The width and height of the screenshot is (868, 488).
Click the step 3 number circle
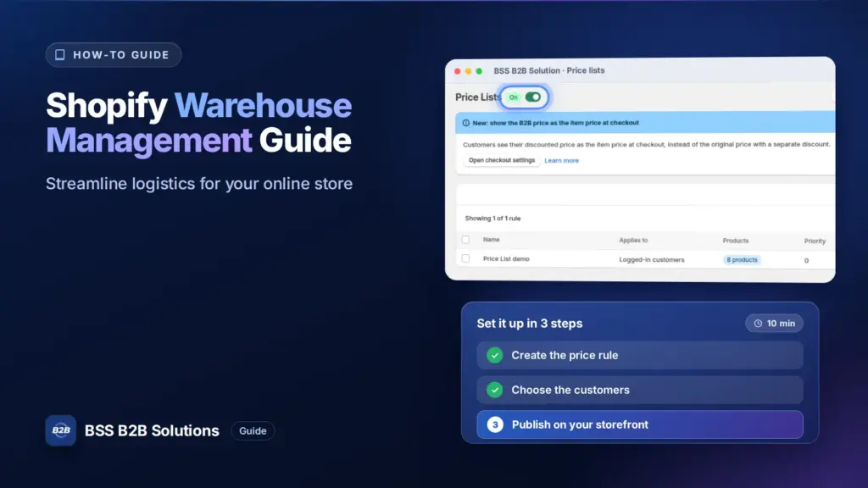click(x=495, y=424)
